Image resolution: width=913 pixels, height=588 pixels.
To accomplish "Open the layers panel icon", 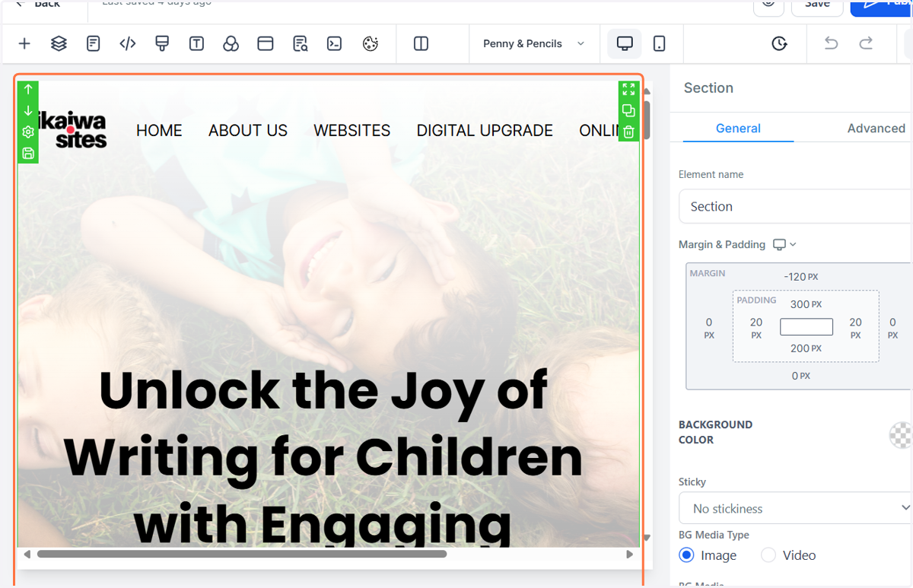I will [59, 44].
